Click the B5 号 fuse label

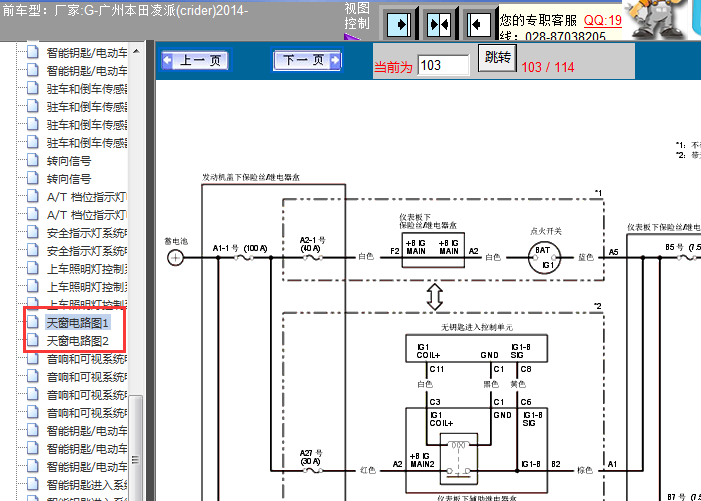[675, 247]
